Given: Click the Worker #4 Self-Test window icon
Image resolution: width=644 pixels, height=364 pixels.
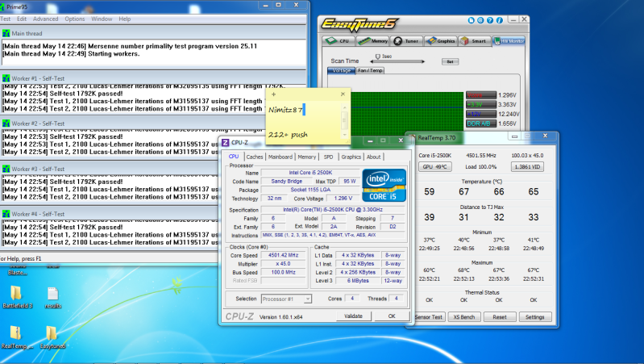Looking at the screenshot, I should pyautogui.click(x=6, y=214).
